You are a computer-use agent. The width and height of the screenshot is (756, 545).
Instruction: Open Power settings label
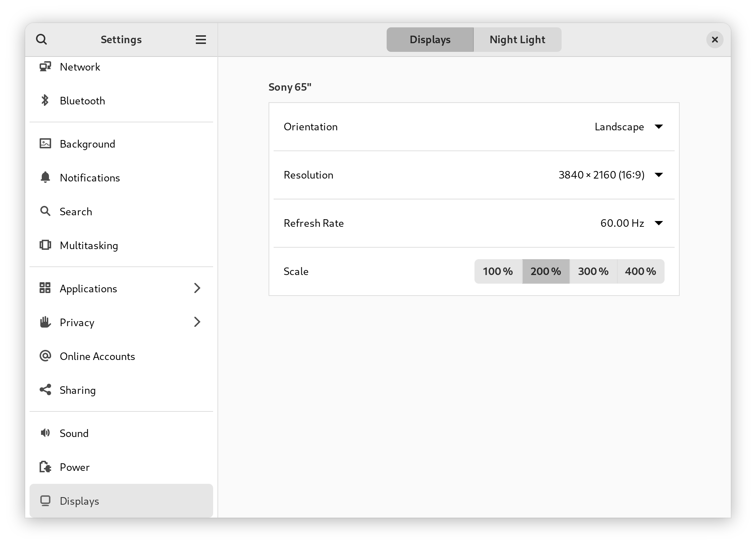pos(75,467)
